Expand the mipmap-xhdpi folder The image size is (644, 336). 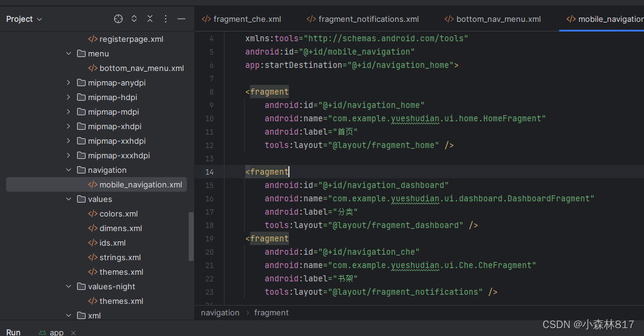69,126
